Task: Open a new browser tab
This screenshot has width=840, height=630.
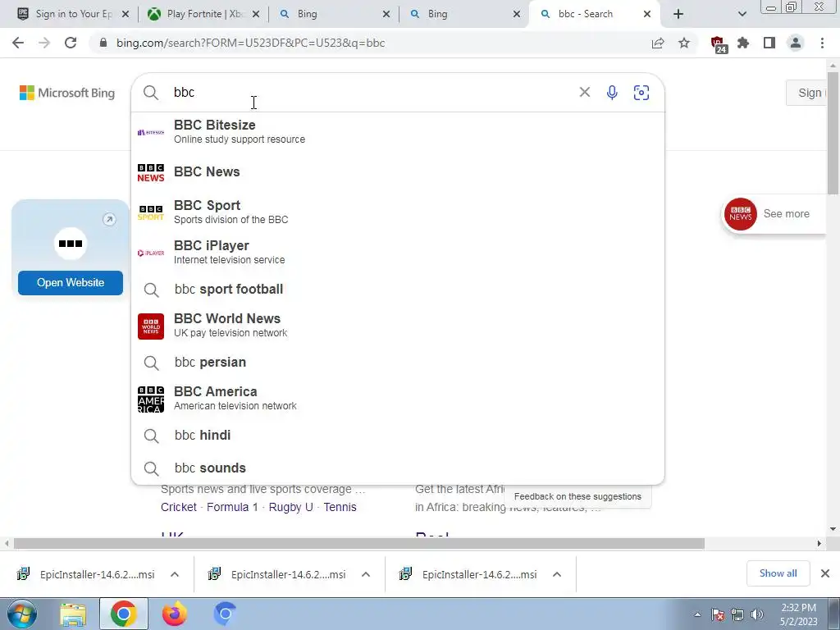Action: (678, 14)
